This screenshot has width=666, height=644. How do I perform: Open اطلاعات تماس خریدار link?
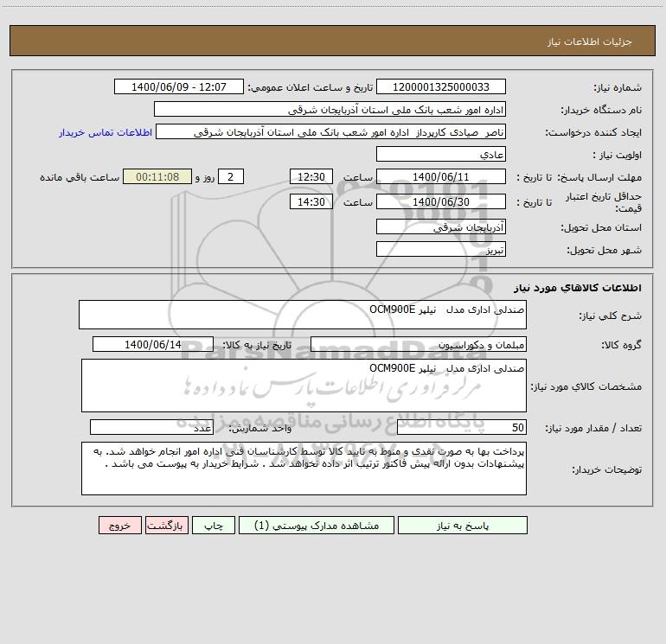tap(106, 132)
